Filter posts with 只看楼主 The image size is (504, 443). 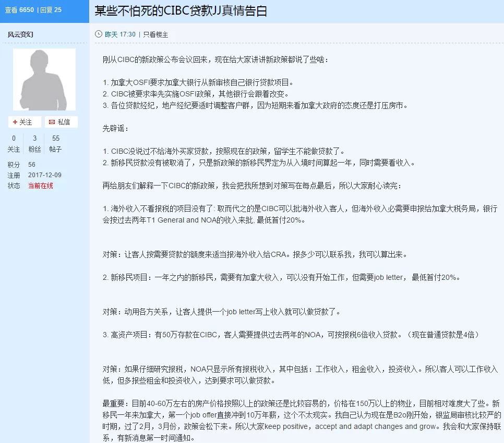tap(155, 34)
